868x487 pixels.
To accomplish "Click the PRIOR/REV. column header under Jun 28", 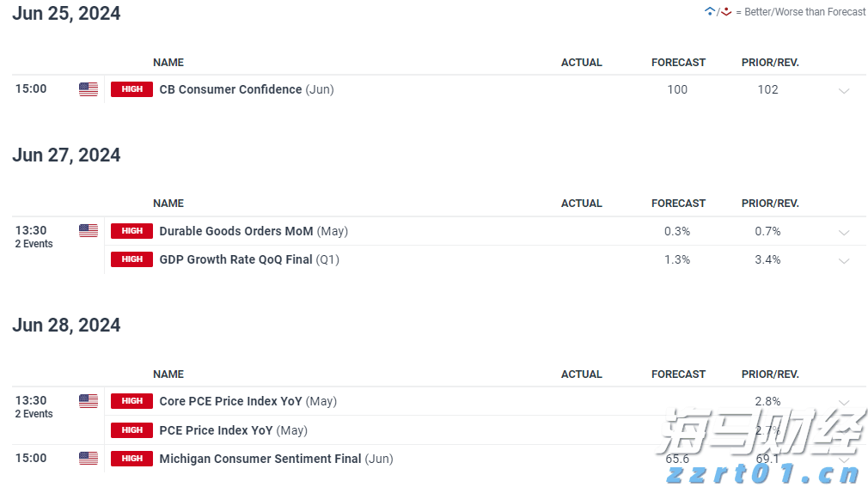I will [770, 374].
